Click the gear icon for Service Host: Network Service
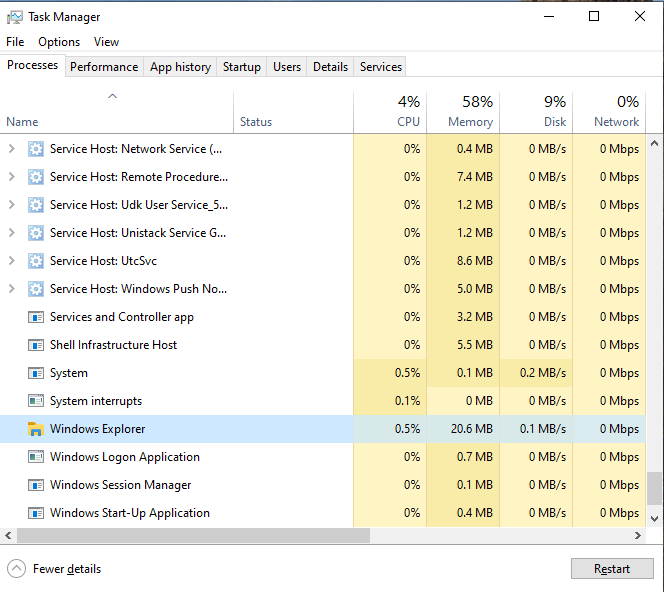The width and height of the screenshot is (664, 592). tap(36, 149)
